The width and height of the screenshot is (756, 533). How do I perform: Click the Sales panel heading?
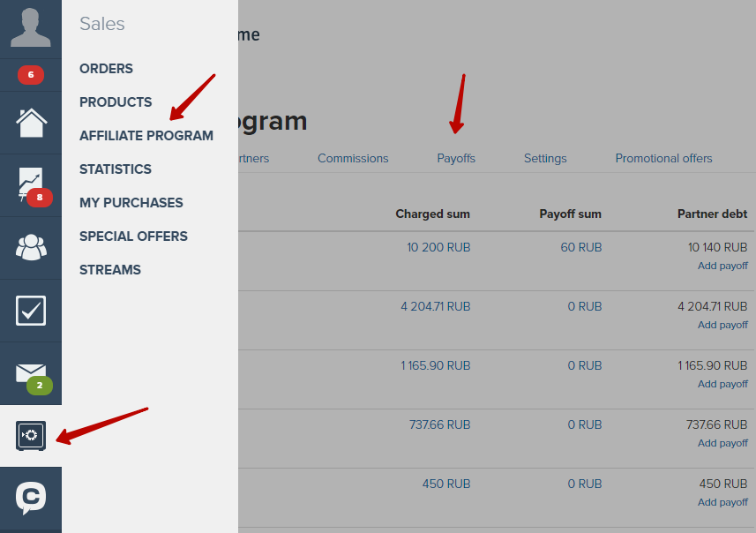[x=102, y=24]
